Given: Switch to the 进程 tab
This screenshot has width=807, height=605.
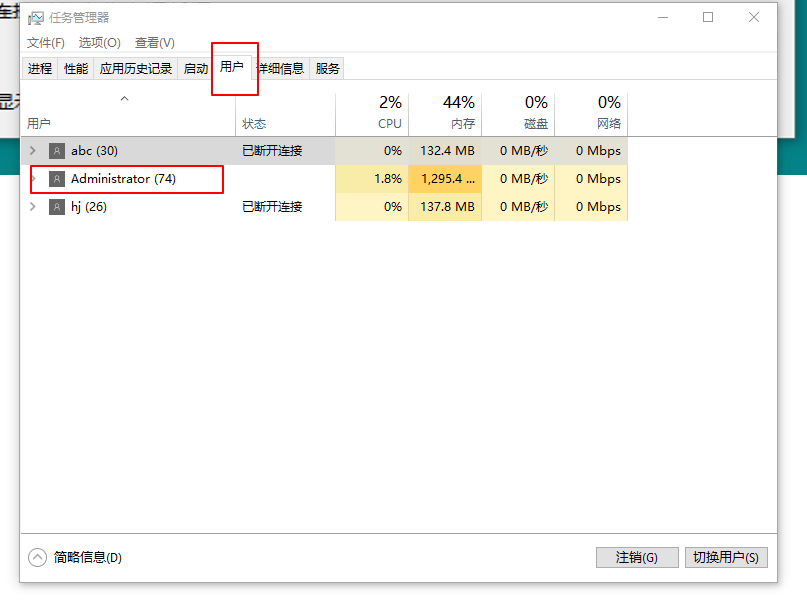Looking at the screenshot, I should (40, 68).
